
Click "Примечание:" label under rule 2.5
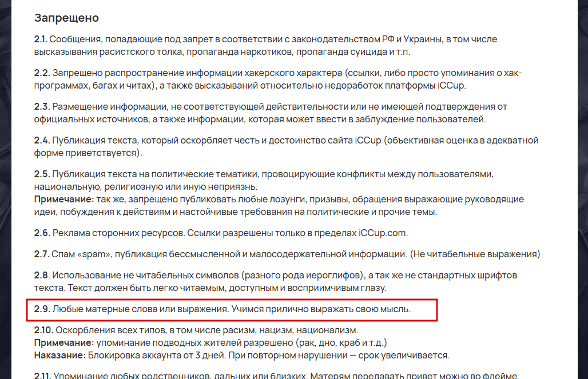click(x=63, y=199)
